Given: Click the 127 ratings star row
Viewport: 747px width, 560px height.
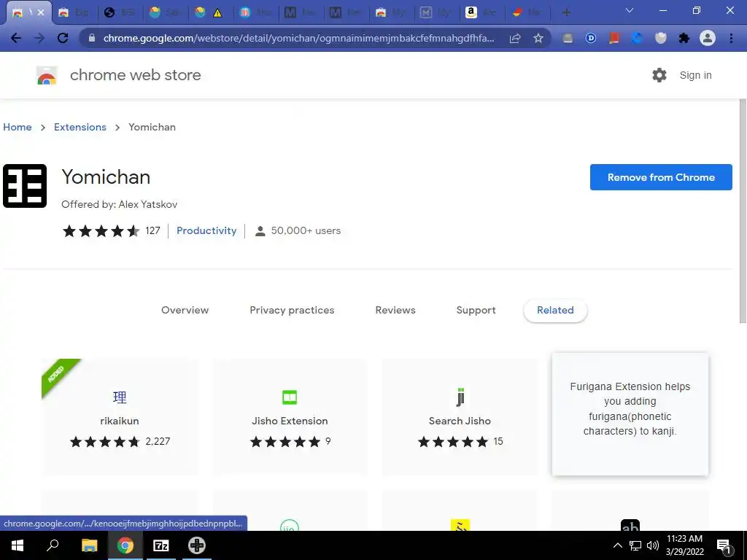Looking at the screenshot, I should point(112,231).
